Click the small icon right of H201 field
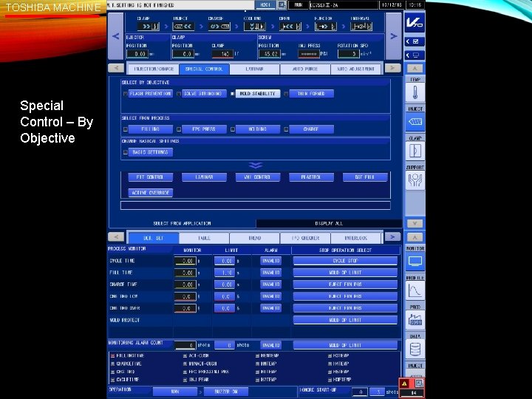The width and height of the screenshot is (532, 399). [x=282, y=5]
